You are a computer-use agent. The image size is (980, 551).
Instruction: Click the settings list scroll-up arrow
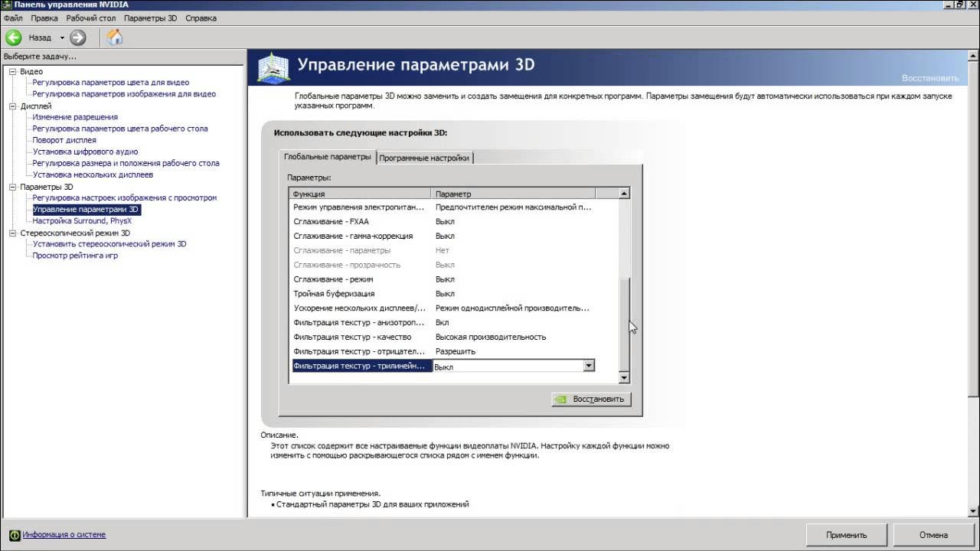point(624,194)
